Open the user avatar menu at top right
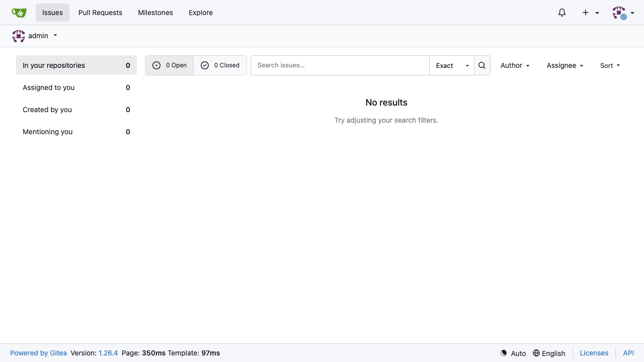This screenshot has width=644, height=362. [x=623, y=13]
